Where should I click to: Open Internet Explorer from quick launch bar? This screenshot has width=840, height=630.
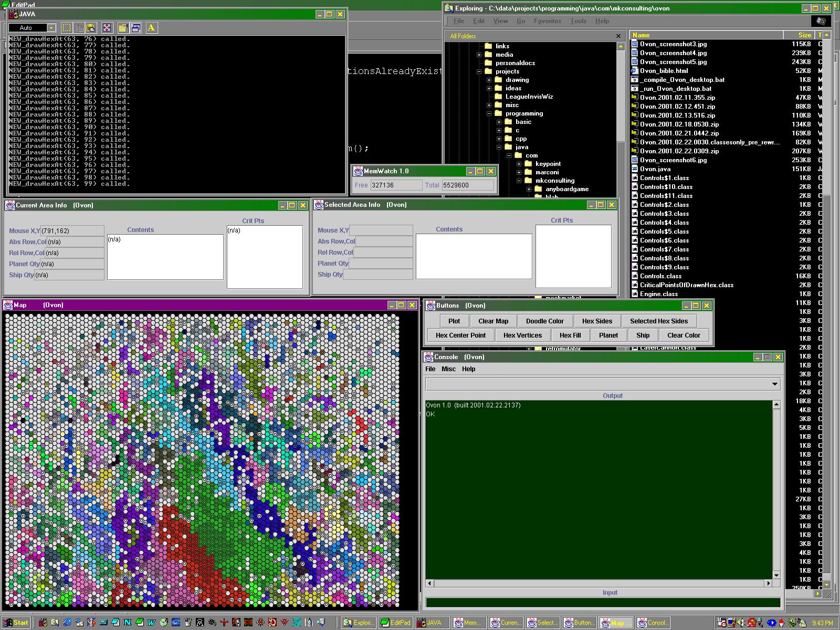tap(67, 623)
